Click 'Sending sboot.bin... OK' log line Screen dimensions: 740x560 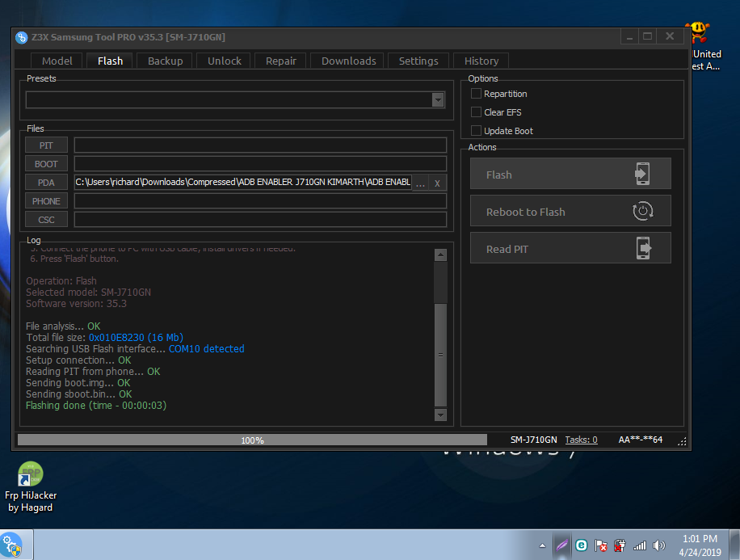[x=79, y=394]
